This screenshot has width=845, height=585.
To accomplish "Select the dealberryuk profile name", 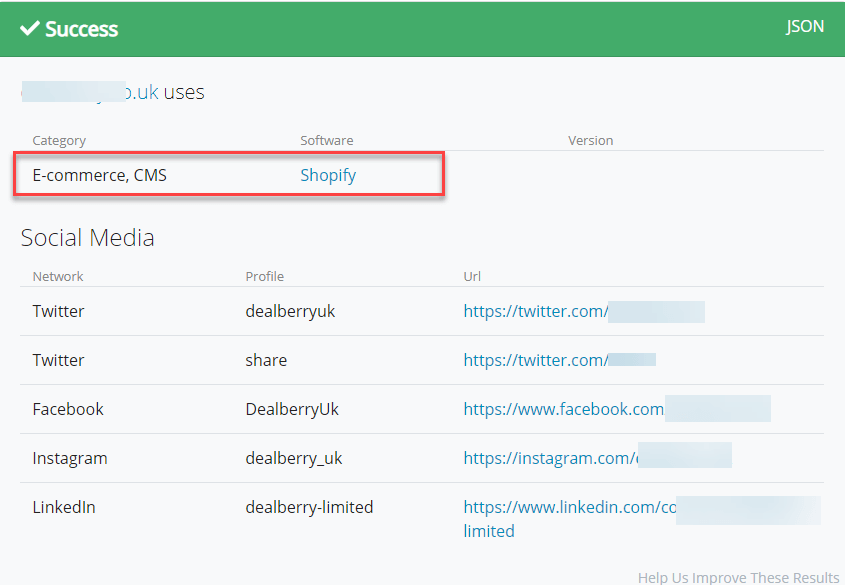I will pos(290,311).
